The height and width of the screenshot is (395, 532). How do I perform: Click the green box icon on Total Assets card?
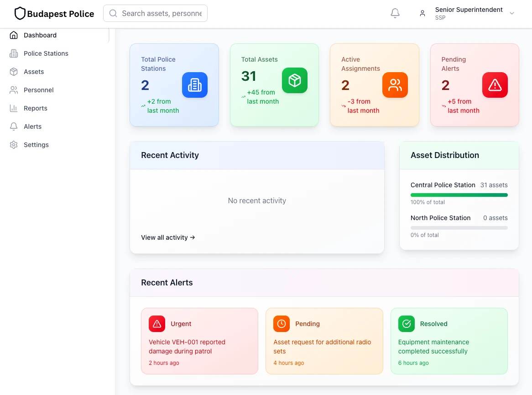[x=294, y=80]
